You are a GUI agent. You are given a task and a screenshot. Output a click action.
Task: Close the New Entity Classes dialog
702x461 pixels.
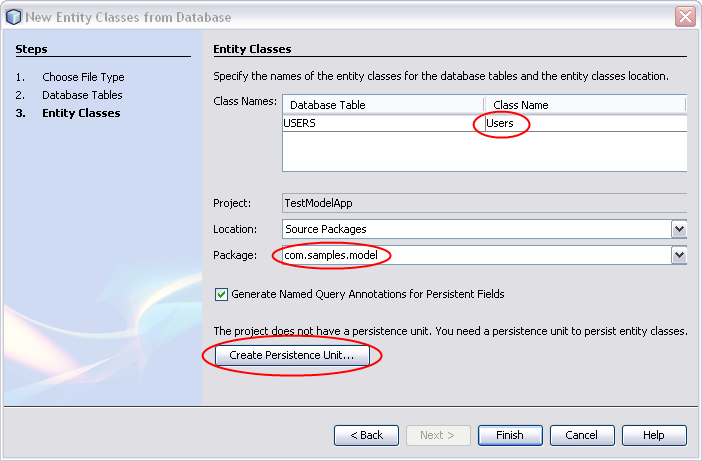(685, 17)
